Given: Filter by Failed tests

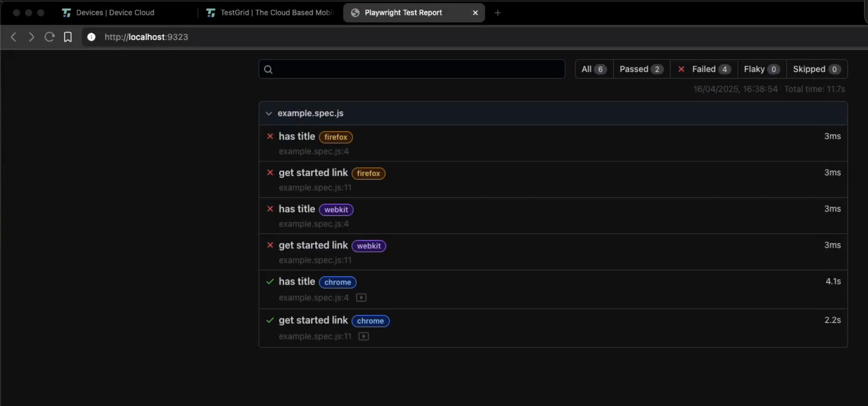Looking at the screenshot, I should click(704, 69).
